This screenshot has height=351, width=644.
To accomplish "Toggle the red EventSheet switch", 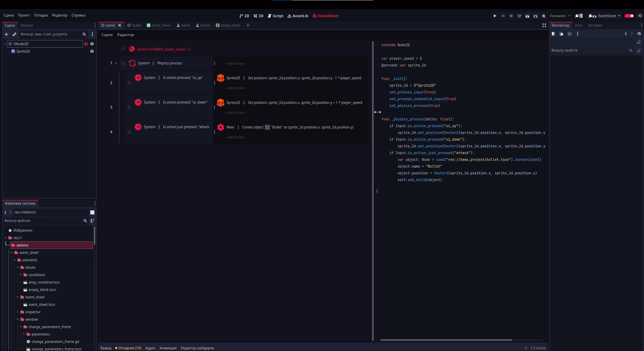I will [x=629, y=16].
